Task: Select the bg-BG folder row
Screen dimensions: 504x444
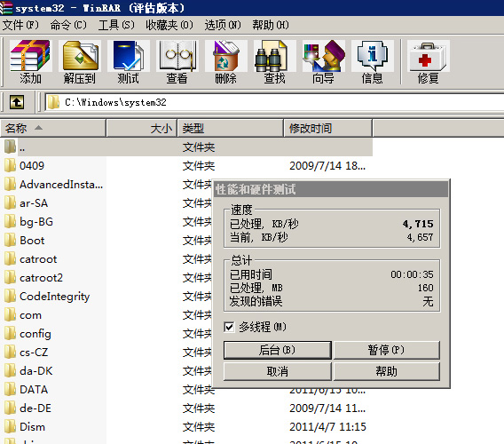Action: coord(53,222)
